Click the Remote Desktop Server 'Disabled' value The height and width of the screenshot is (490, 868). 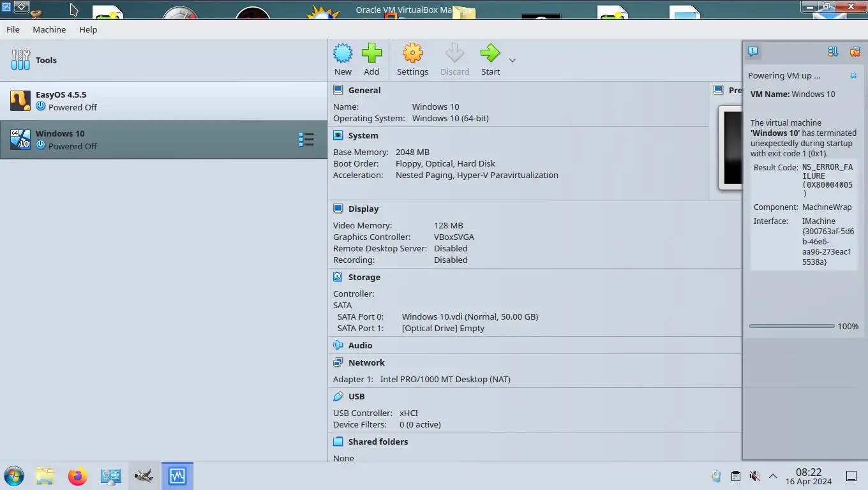click(451, 248)
